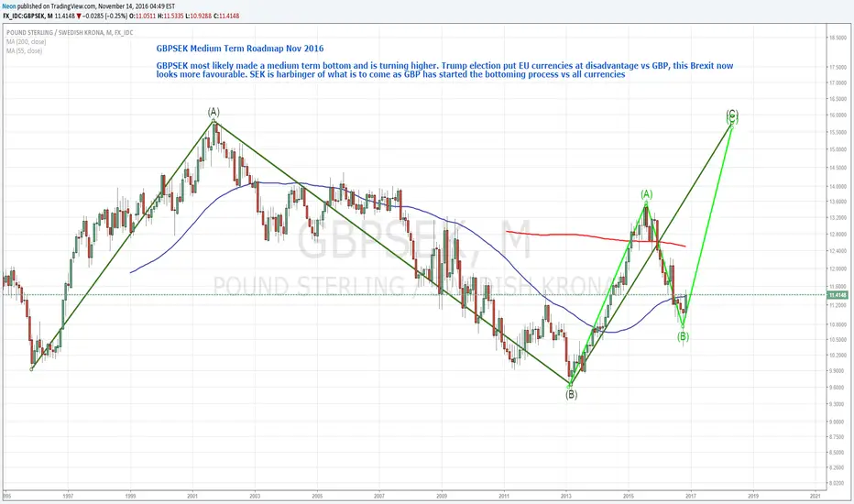Click the '2021' time axis label

(816, 496)
